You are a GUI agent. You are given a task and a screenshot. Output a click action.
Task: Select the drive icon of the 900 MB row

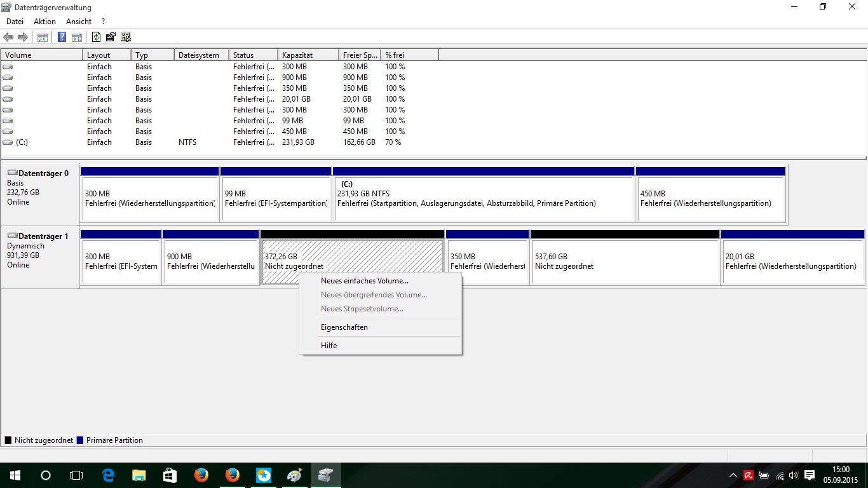(x=8, y=78)
